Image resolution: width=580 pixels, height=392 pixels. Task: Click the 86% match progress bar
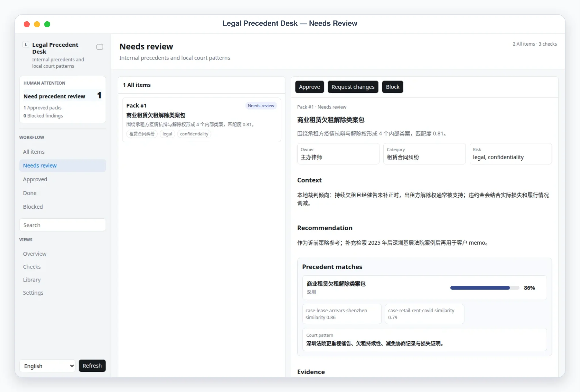(485, 288)
